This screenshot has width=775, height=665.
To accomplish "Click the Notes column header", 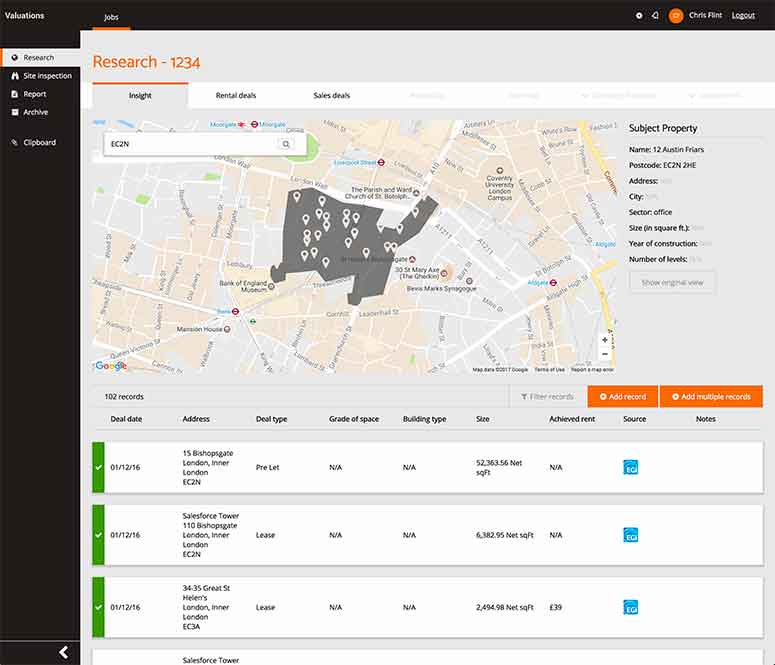I will click(x=706, y=419).
